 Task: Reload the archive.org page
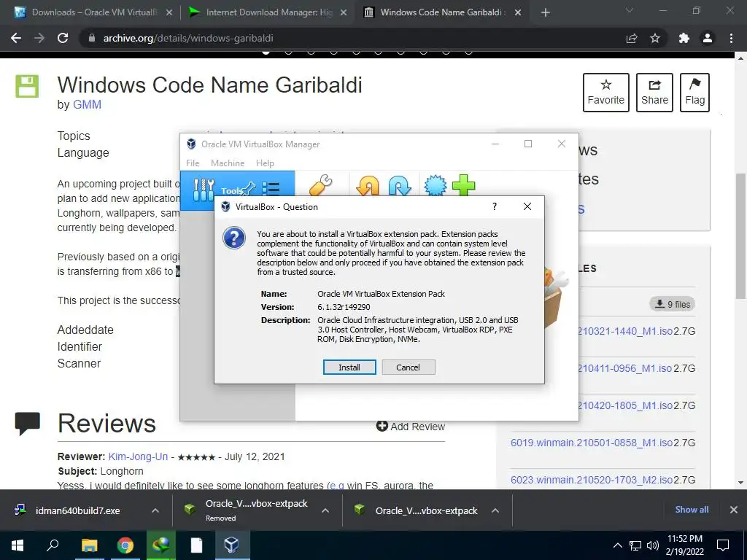click(63, 38)
